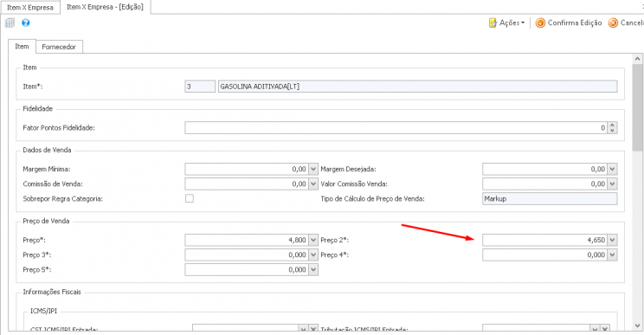The image size is (644, 335).
Task: Click the Valor Comissão Venda value field
Action: pos(544,184)
